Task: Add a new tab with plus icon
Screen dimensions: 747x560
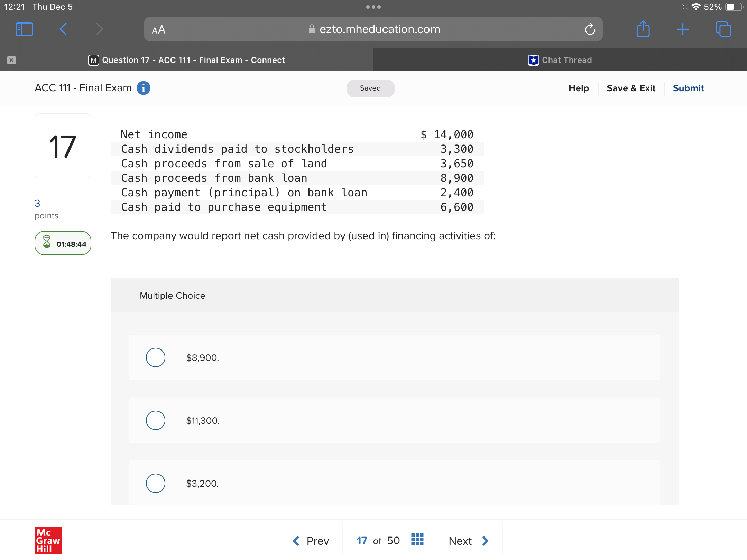Action: tap(683, 29)
